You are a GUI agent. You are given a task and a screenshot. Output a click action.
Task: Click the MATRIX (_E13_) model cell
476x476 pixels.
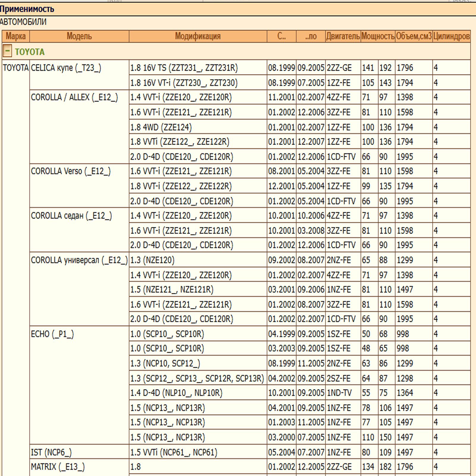(58, 467)
